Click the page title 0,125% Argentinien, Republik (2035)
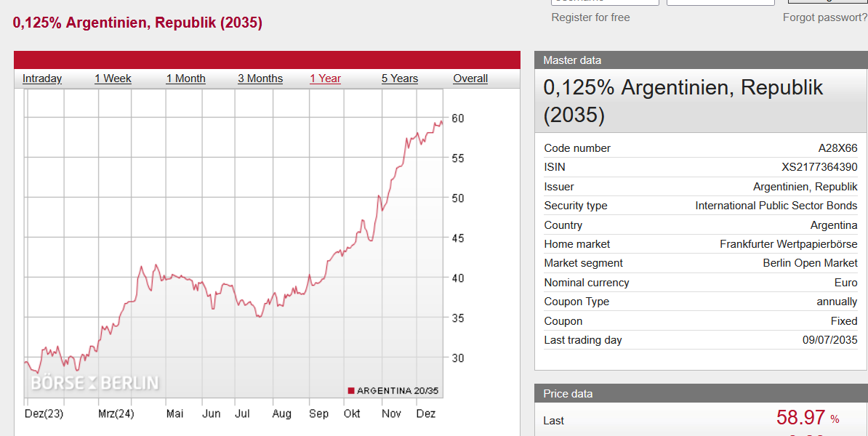 pyautogui.click(x=137, y=23)
